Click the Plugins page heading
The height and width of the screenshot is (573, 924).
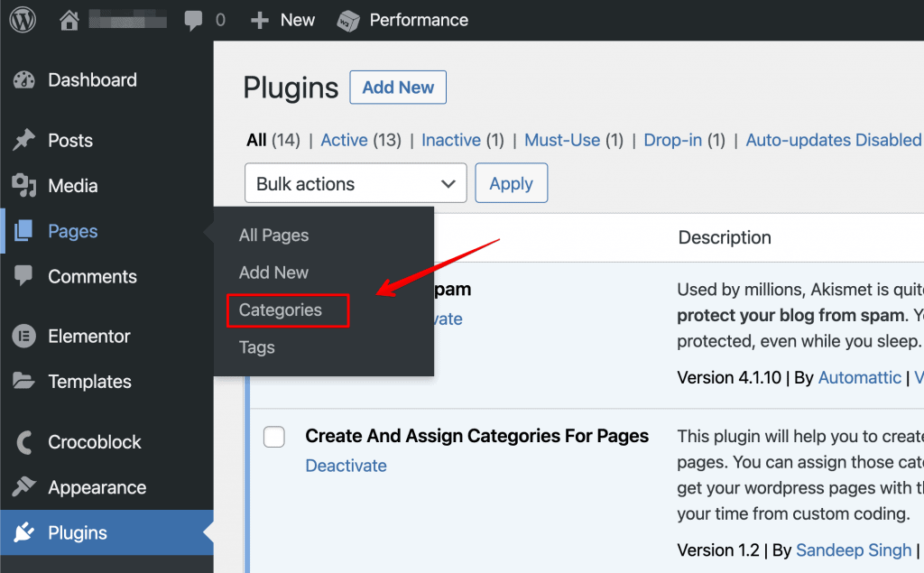coord(291,88)
